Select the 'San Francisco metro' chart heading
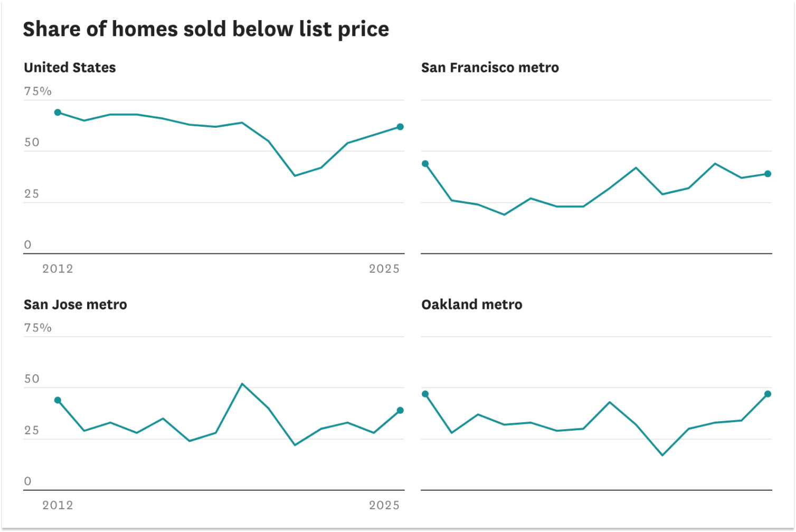The image size is (796, 532). [490, 68]
